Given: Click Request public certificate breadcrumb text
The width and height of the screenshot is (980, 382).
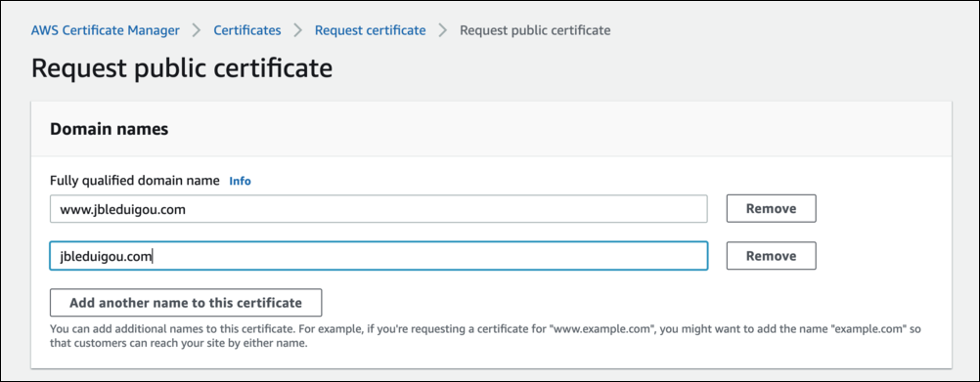Looking at the screenshot, I should (535, 30).
